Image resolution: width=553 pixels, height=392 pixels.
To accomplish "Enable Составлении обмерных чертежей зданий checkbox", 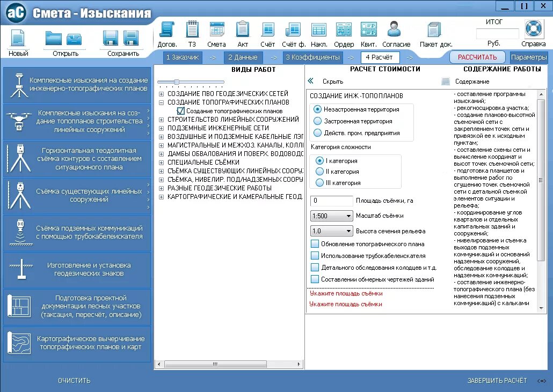I will coord(315,279).
